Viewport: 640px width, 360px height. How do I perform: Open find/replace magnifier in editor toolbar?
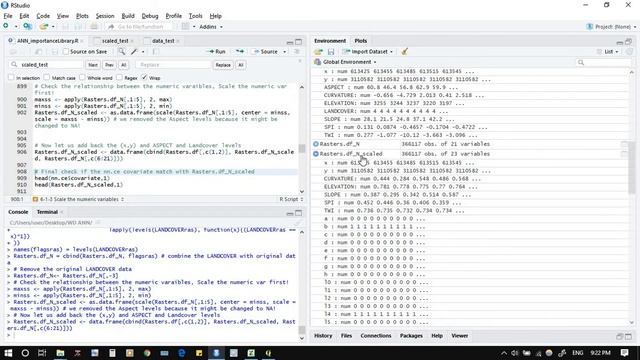pyautogui.click(x=122, y=51)
